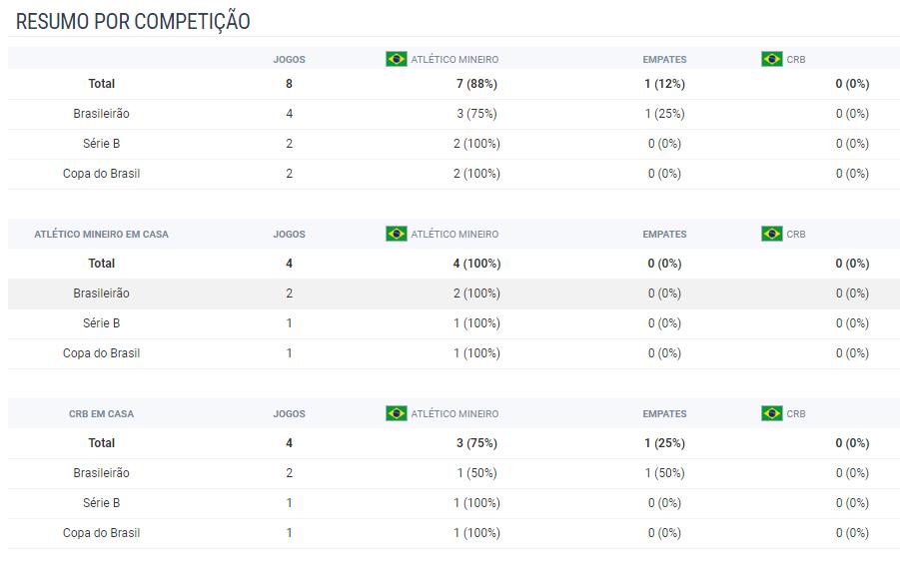900x588 pixels.
Task: Click the Brazil flag beside Atlético Mineiro in the overall summary table
Action: [x=396, y=59]
